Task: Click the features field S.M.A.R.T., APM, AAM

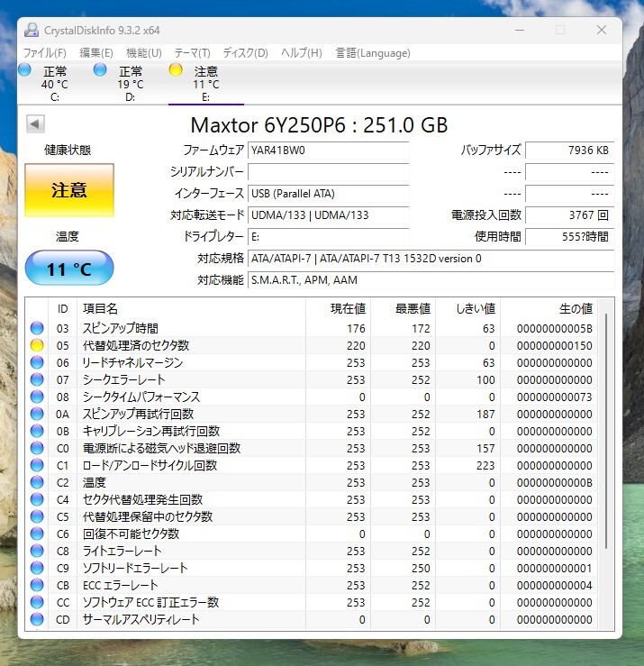Action: pos(431,280)
